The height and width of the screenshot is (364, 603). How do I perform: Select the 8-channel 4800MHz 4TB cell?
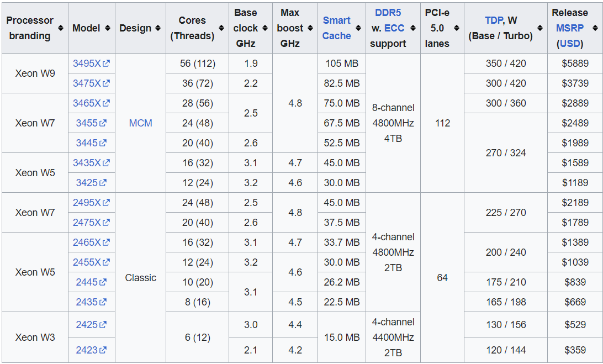tap(393, 123)
